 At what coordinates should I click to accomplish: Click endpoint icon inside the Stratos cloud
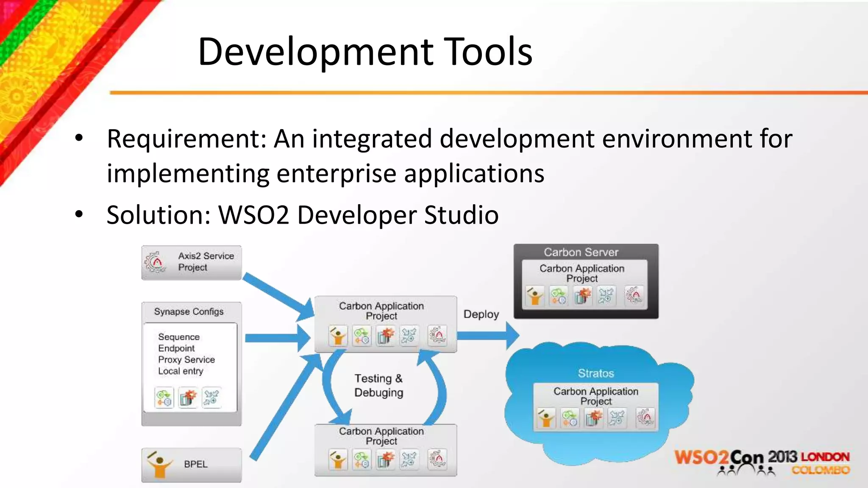click(570, 419)
